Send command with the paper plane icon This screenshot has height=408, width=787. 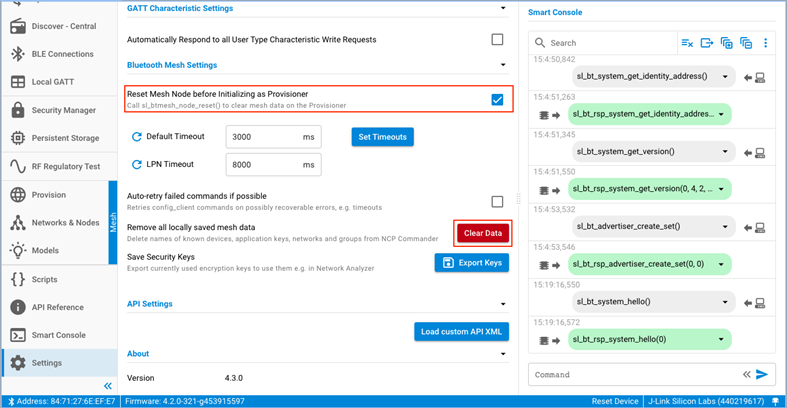[762, 375]
